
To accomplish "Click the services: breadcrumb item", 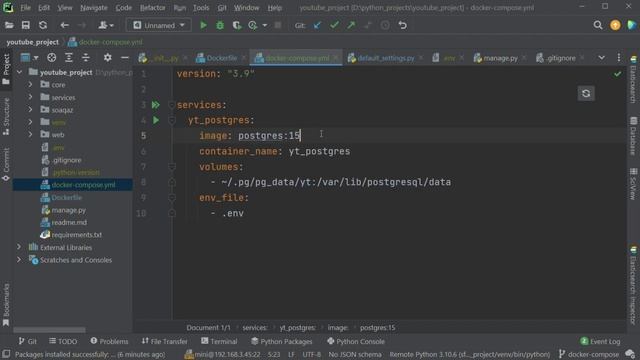I will click(x=255, y=328).
